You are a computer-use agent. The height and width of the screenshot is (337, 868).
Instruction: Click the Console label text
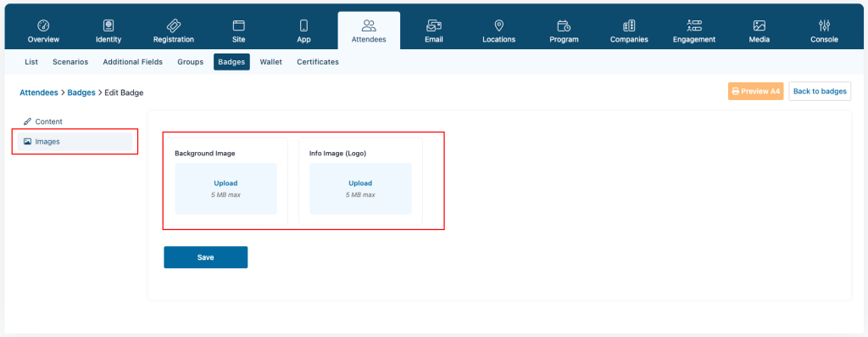pyautogui.click(x=824, y=39)
